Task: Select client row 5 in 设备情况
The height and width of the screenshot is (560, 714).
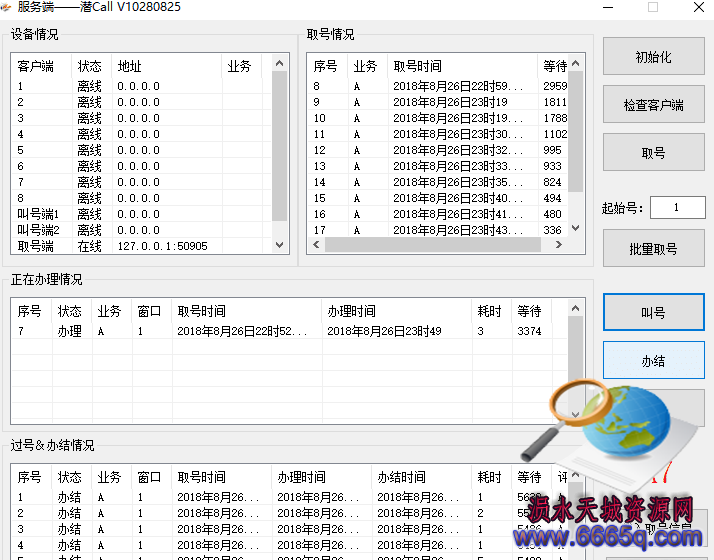Action: (x=141, y=150)
